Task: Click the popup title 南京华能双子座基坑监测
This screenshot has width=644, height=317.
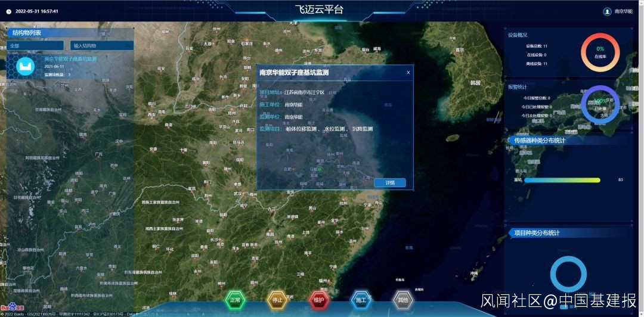Action: 293,73
